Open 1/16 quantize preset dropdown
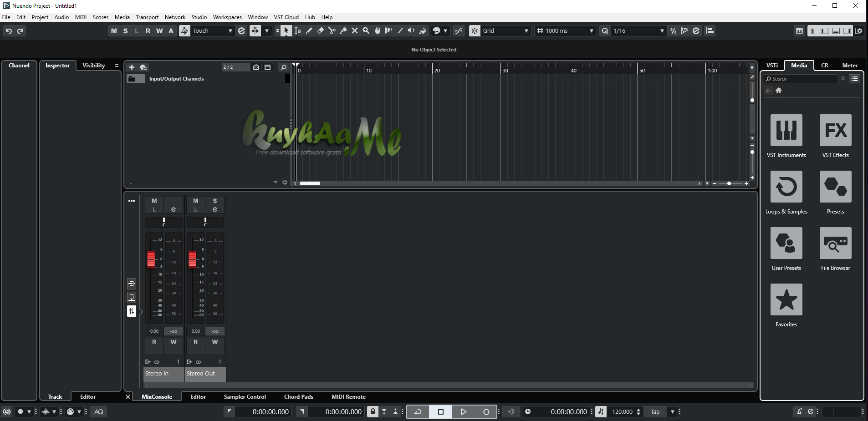 638,30
